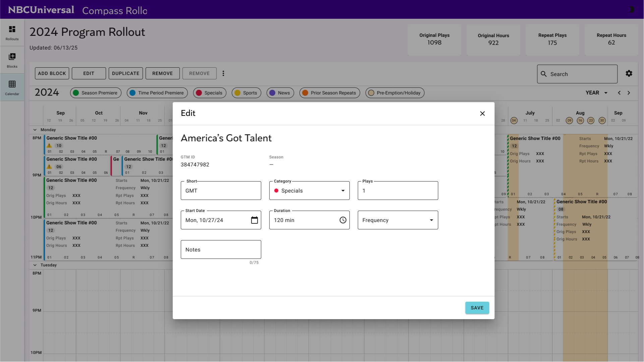Click the Notes input field
Image resolution: width=644 pixels, height=362 pixels.
pyautogui.click(x=221, y=249)
